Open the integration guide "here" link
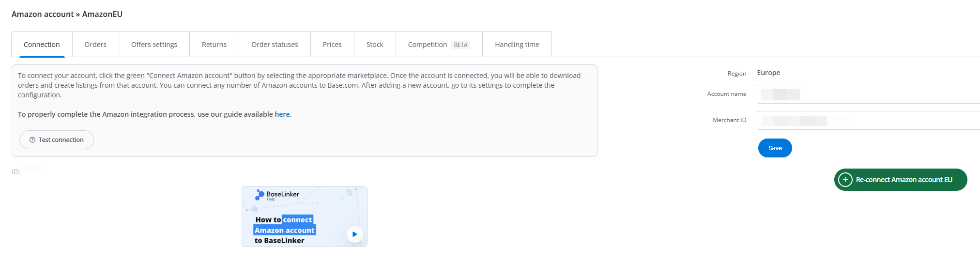This screenshot has height=279, width=980. click(x=282, y=114)
